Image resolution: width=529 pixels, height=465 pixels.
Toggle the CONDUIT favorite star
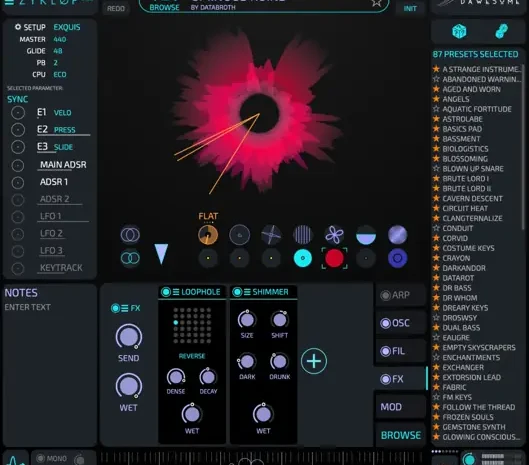pos(436,228)
